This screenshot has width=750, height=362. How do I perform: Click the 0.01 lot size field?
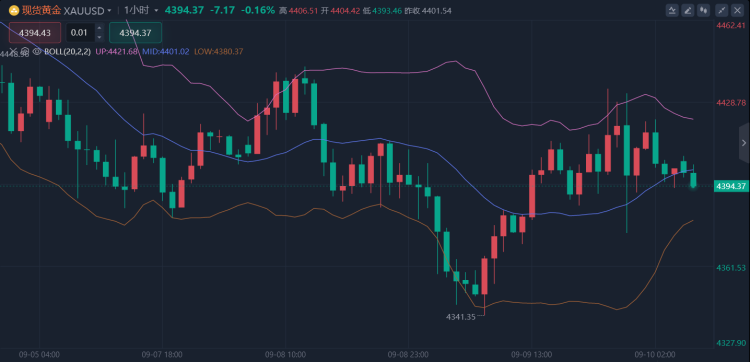pyautogui.click(x=80, y=33)
